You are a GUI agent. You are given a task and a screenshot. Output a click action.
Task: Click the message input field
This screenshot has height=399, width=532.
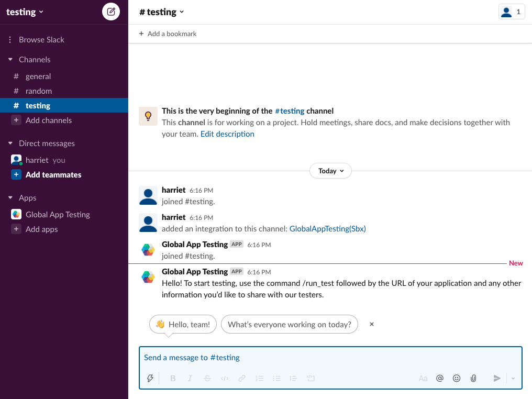point(330,358)
